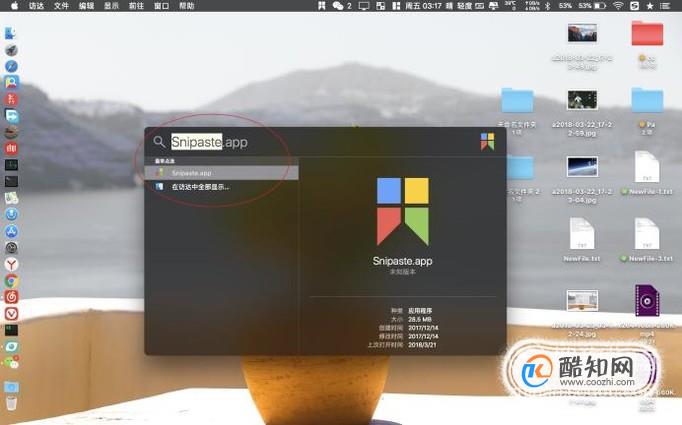Click the Sogou input method S icon
This screenshot has height=425, width=682.
coord(635,6)
